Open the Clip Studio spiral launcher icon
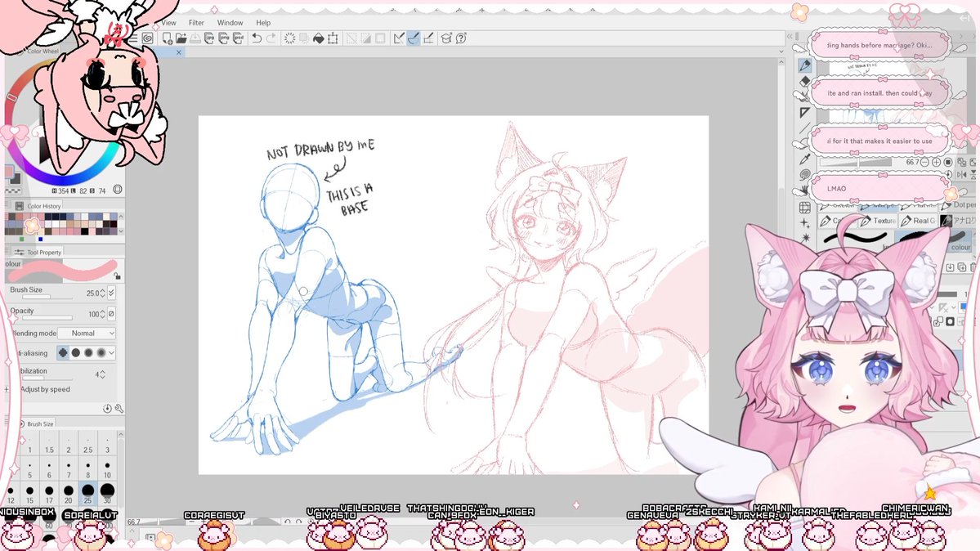Image resolution: width=980 pixels, height=551 pixels. tap(147, 38)
